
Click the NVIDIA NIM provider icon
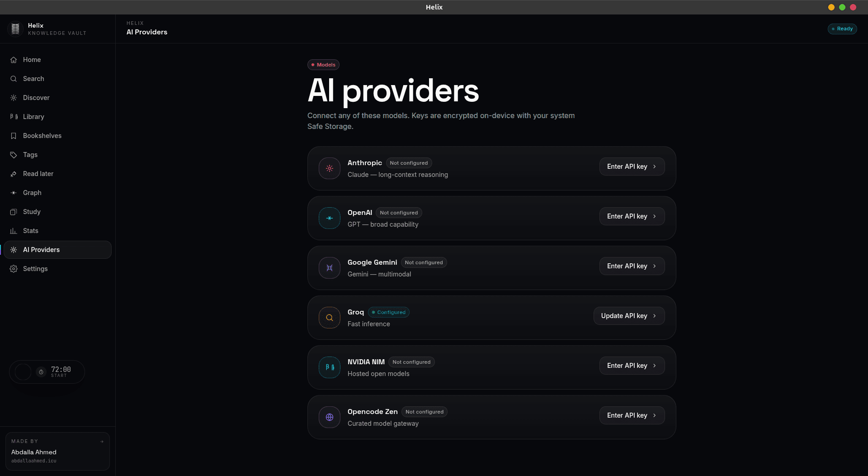330,367
